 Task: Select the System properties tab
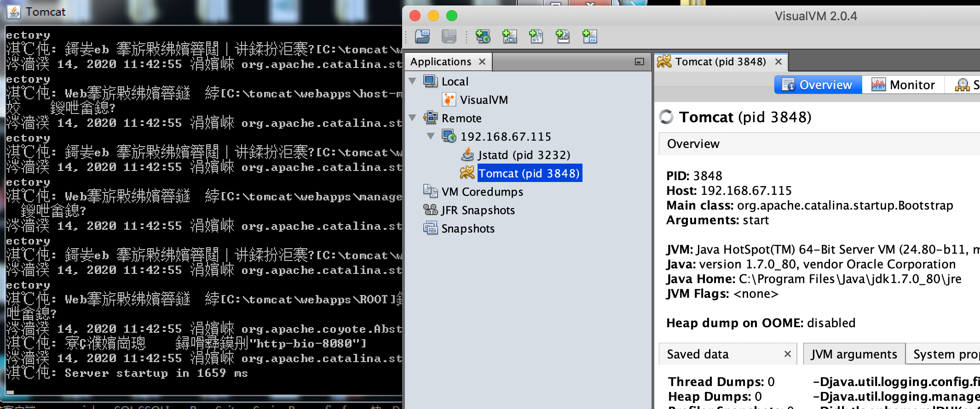pyautogui.click(x=943, y=354)
